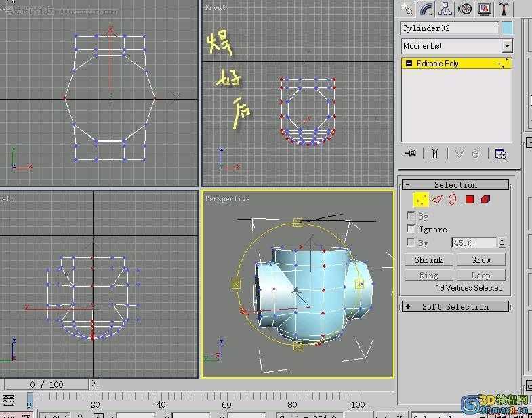
Task: Select Polygon sub-object level red square
Action: pos(470,199)
